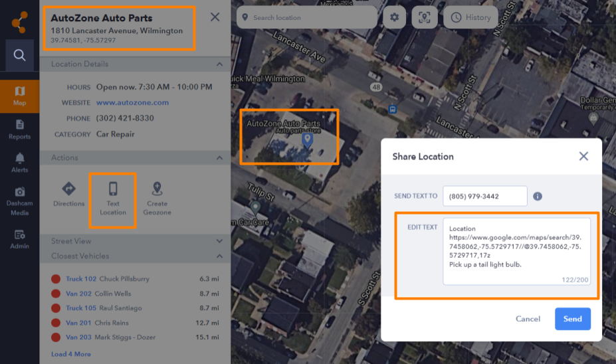Focus the Search location field
Image resolution: width=616 pixels, height=364 pixels.
[306, 17]
